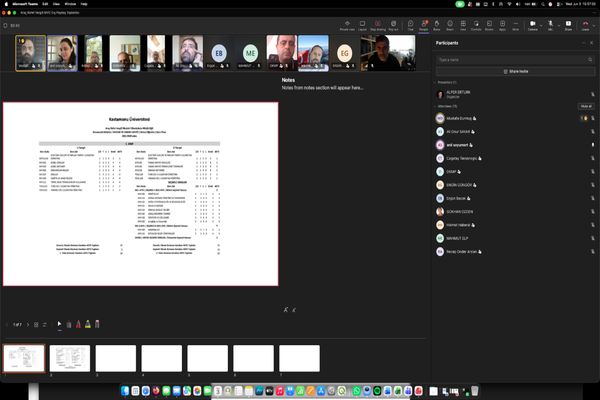Open Apple TV from the Dock

pyautogui.click(x=269, y=391)
